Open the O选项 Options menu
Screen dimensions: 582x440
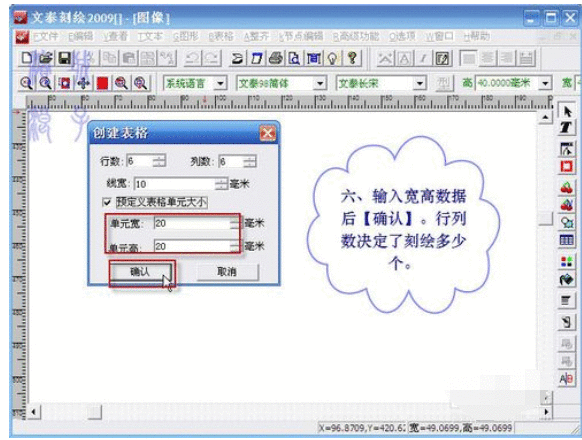(402, 36)
